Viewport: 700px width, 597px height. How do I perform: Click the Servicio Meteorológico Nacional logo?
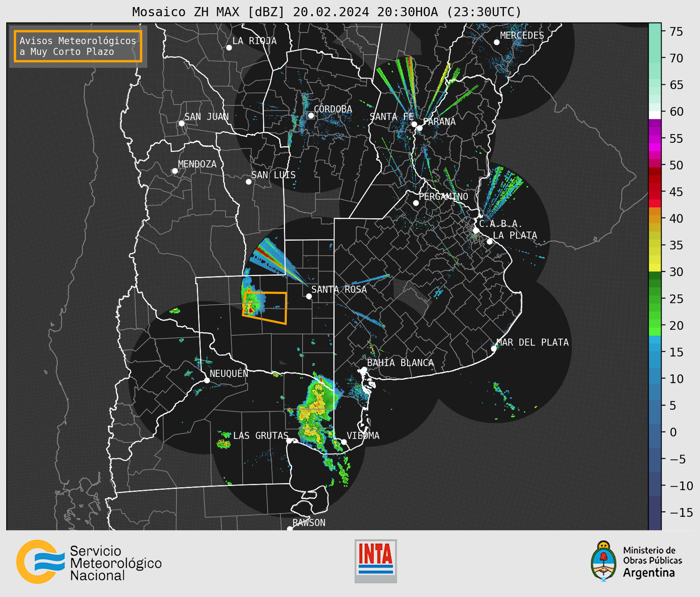[x=89, y=562]
